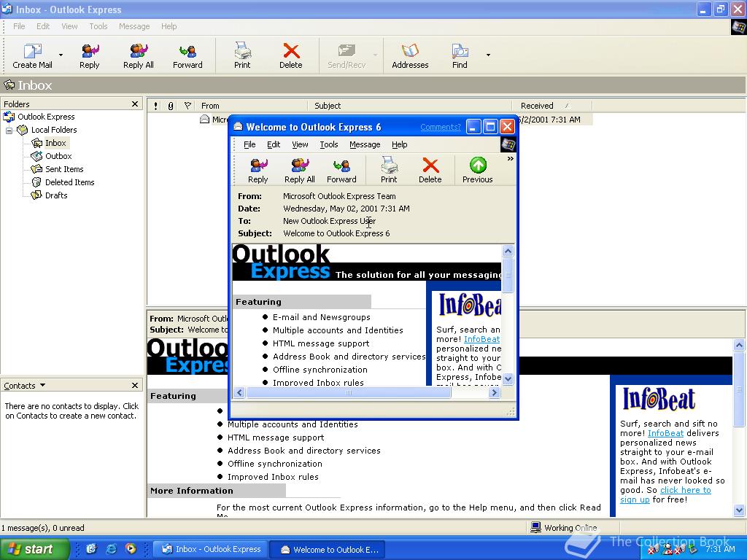This screenshot has height=560, width=747.
Task: Open Edit menu in message window
Action: (x=274, y=144)
